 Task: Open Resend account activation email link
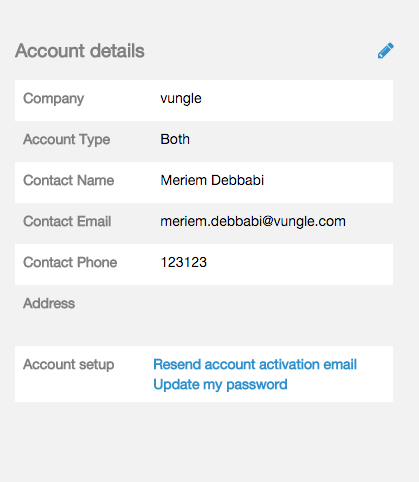255,364
